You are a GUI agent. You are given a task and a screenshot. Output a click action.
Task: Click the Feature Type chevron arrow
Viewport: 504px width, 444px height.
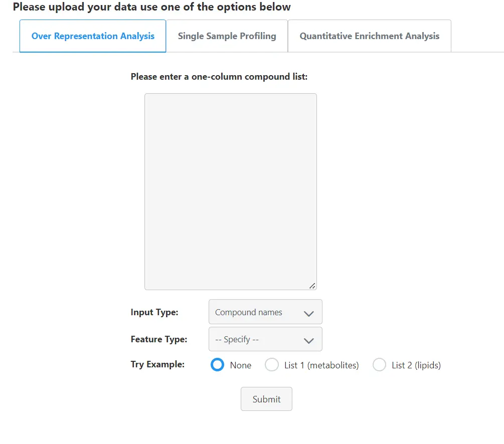click(x=309, y=340)
